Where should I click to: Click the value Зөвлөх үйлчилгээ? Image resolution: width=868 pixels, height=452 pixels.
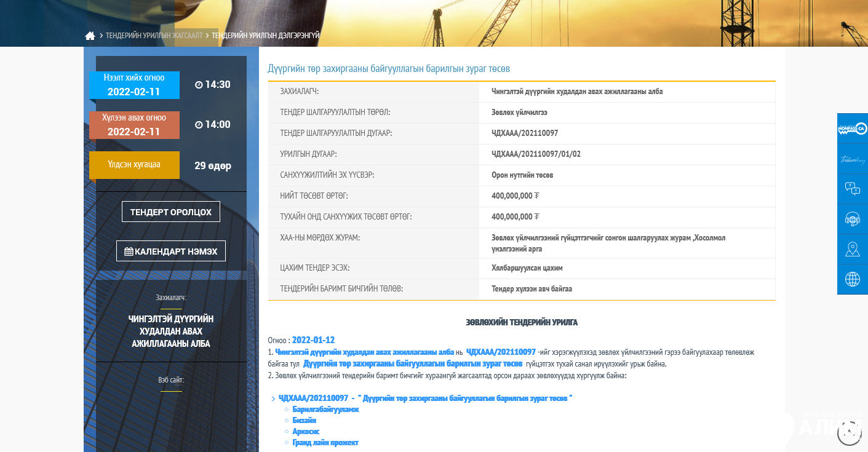pyautogui.click(x=519, y=113)
